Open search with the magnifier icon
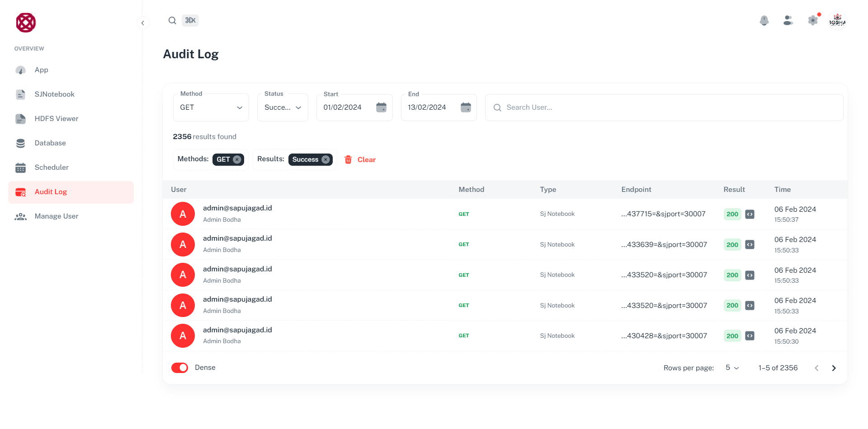The image size is (868, 429). tap(172, 20)
